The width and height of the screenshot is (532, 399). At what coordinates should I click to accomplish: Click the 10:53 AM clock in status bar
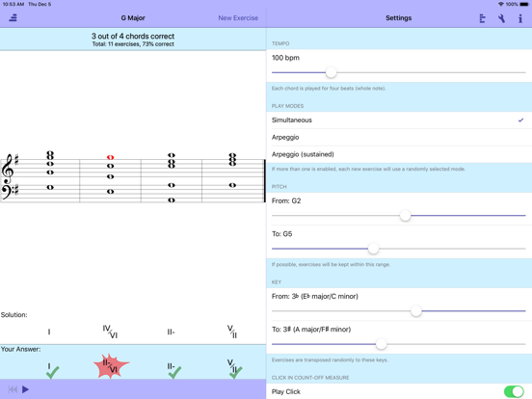click(13, 4)
